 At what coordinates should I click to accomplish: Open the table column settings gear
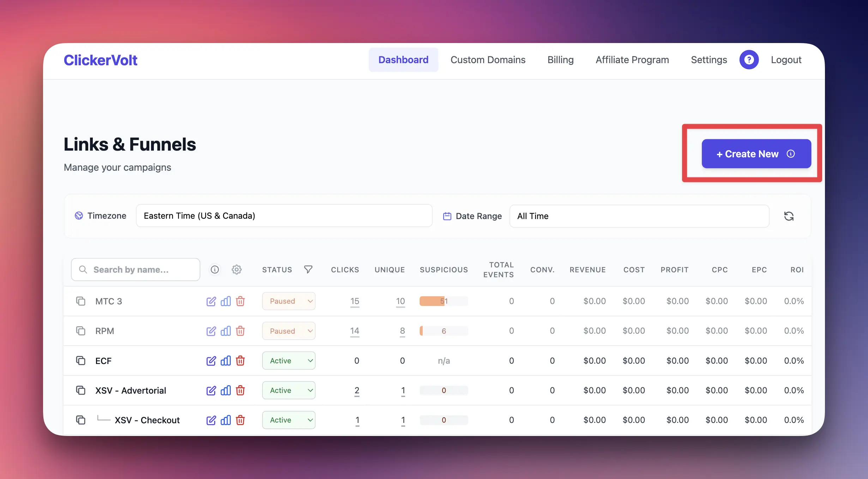[x=236, y=269]
